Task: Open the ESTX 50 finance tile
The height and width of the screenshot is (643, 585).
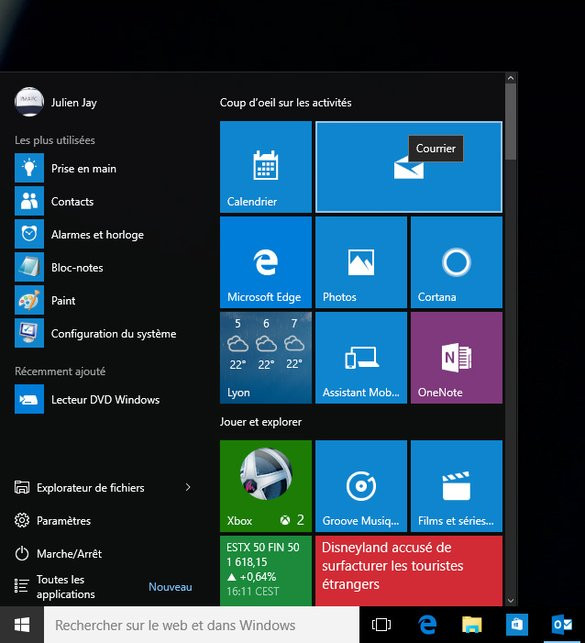Action: (x=266, y=570)
